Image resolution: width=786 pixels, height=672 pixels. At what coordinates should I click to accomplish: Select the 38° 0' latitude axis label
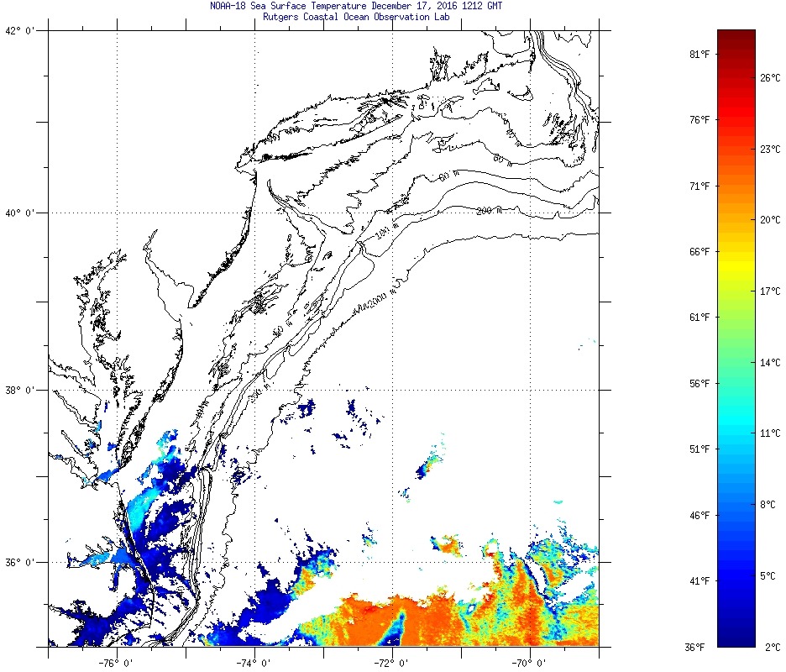[x=18, y=391]
